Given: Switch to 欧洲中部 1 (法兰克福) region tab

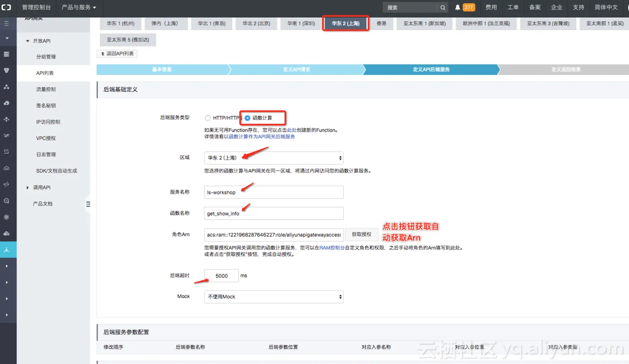Looking at the screenshot, I should click(486, 23).
